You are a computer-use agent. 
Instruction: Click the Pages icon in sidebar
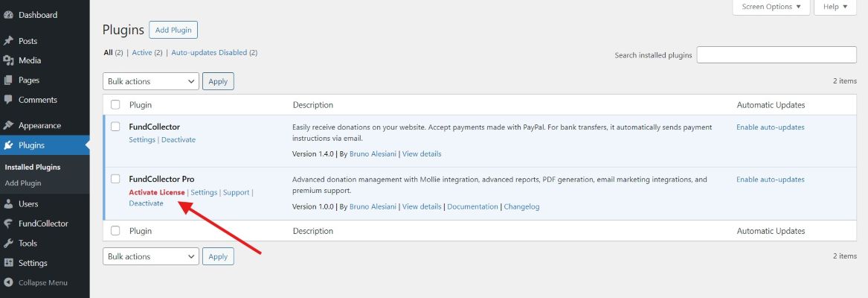coord(9,80)
